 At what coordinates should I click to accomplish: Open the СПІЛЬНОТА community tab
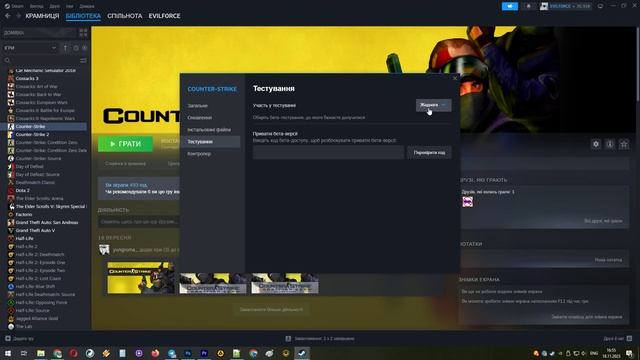point(124,16)
